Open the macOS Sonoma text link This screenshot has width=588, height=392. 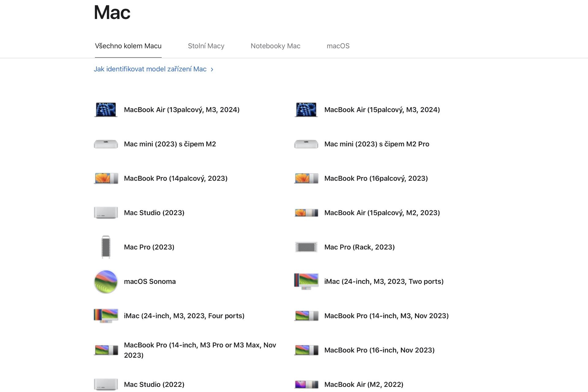point(150,281)
